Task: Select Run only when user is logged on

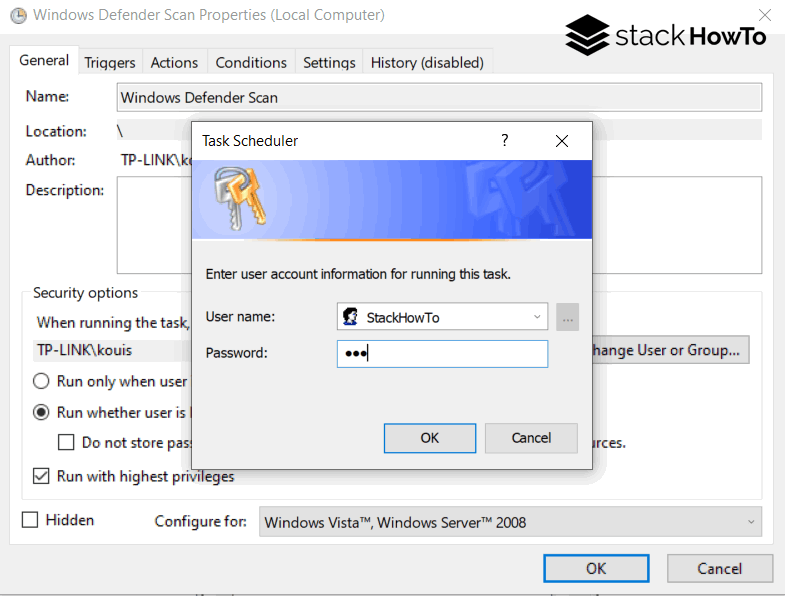Action: click(x=41, y=382)
